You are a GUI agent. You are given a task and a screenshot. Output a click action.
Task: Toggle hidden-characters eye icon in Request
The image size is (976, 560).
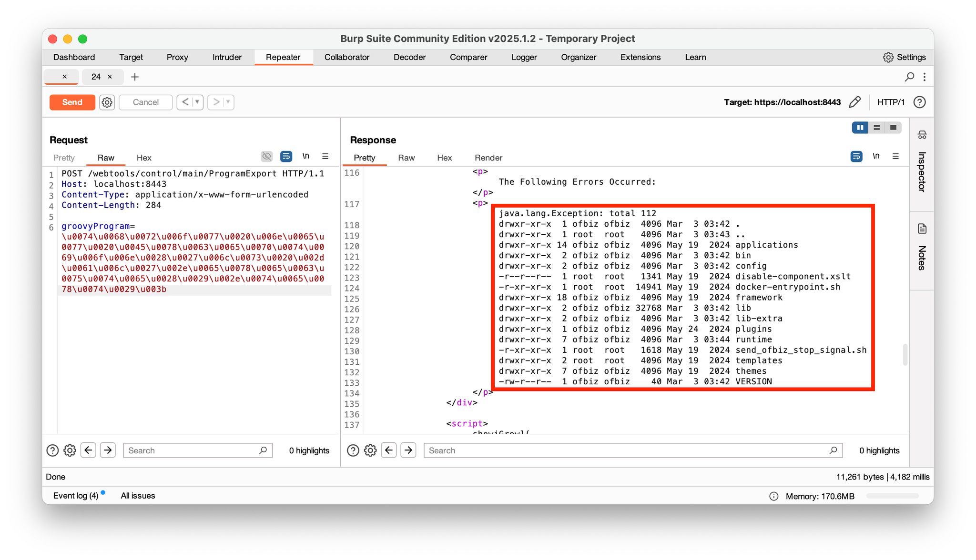tap(266, 156)
